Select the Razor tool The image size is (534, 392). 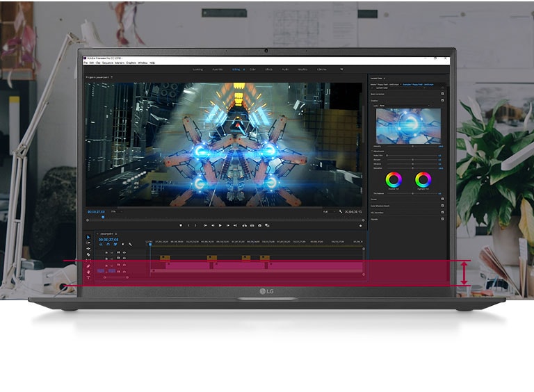click(x=88, y=254)
